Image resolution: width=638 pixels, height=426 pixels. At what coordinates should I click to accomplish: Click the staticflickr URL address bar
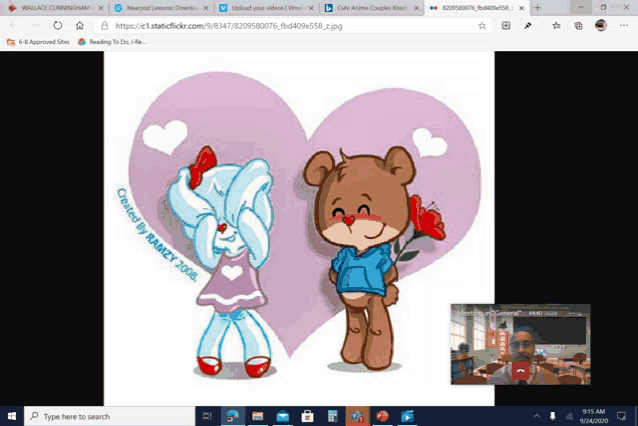coord(292,26)
